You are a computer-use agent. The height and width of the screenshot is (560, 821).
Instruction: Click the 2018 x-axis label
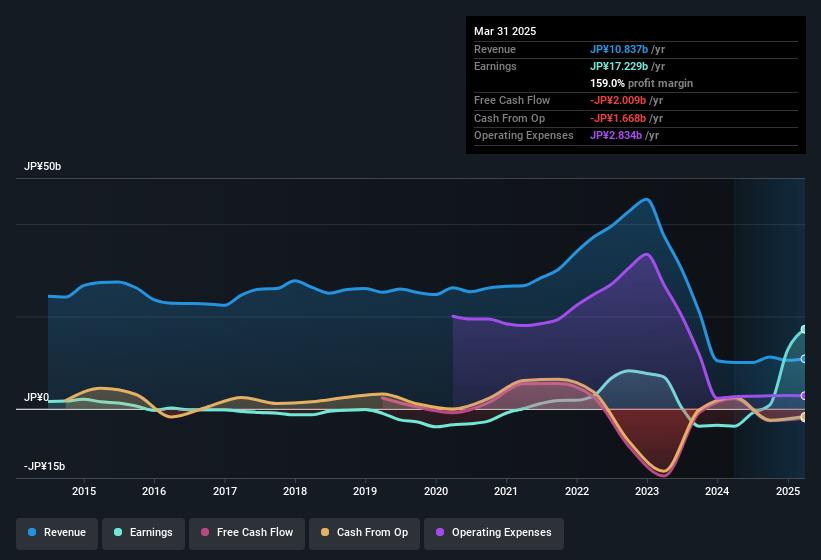[295, 491]
